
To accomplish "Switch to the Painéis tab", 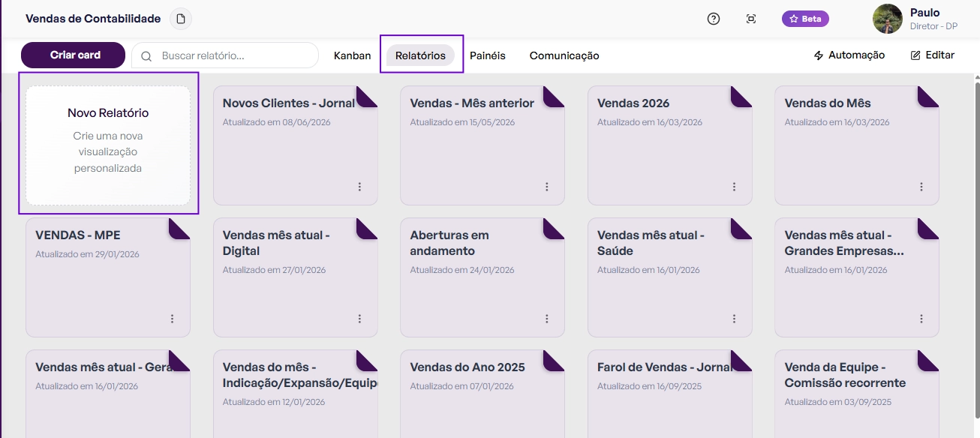I will pos(488,55).
